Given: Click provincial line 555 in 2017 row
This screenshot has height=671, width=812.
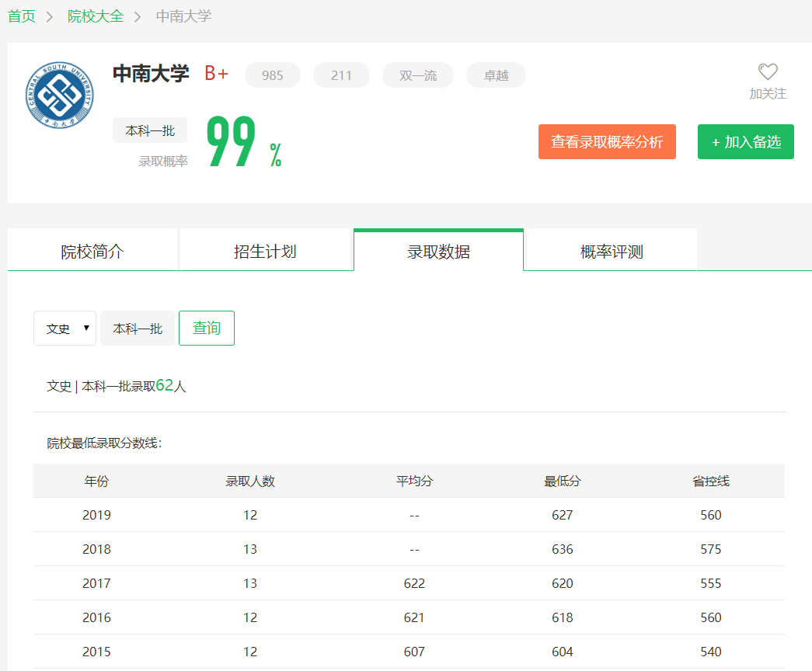Looking at the screenshot, I should 711,583.
